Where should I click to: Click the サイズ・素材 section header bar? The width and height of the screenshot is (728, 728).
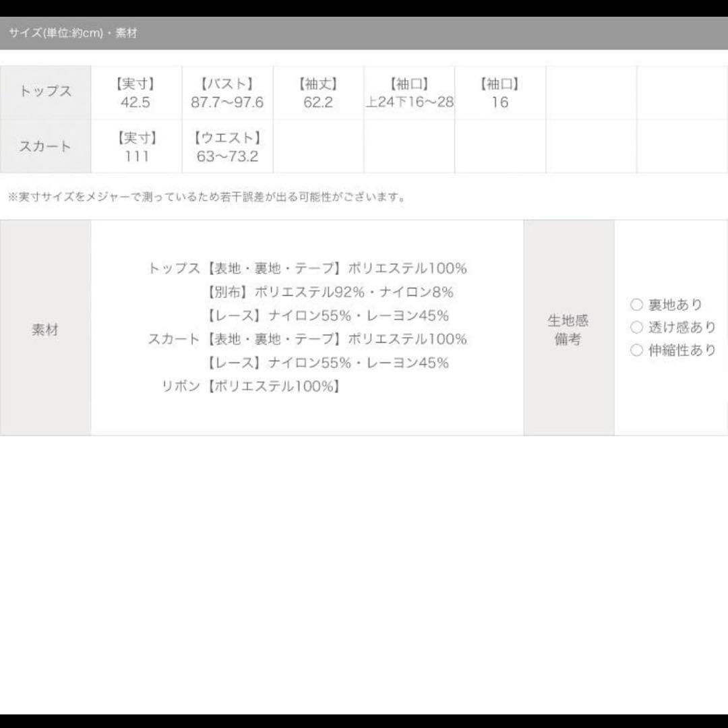click(364, 33)
